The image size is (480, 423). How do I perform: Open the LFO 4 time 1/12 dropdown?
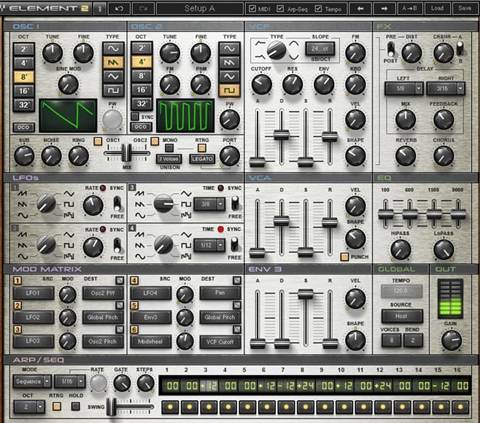tap(210, 245)
